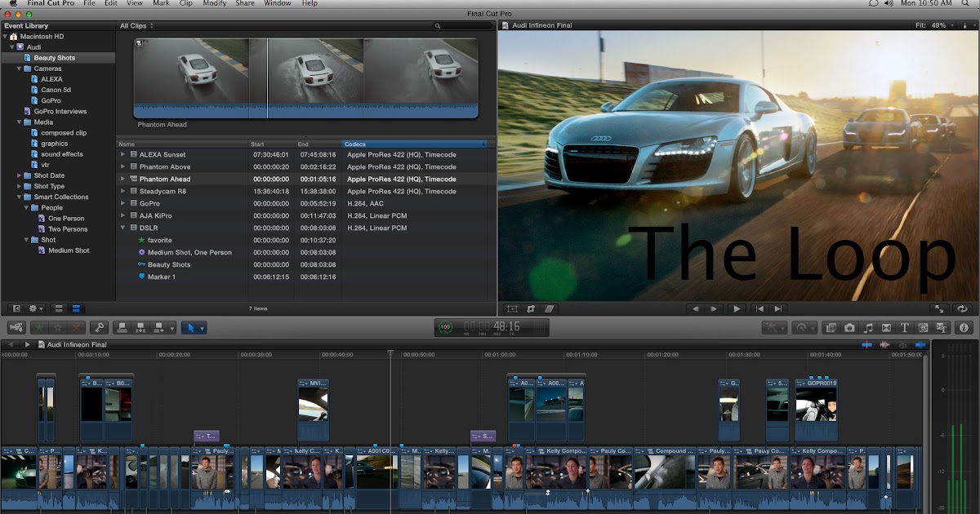Viewport: 980px width, 514px height.
Task: Open the themes browser icon
Action: pyautogui.click(x=941, y=327)
